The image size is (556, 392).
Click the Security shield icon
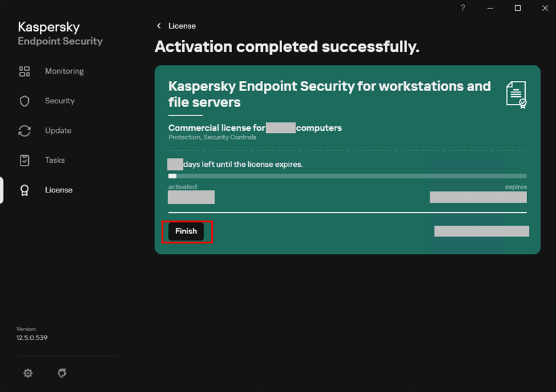point(24,101)
